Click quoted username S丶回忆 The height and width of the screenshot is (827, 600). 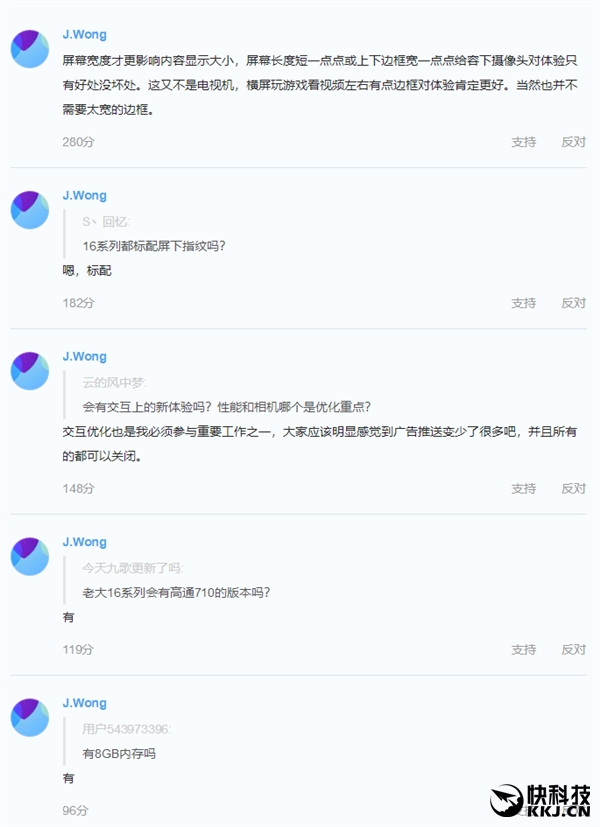(x=105, y=222)
